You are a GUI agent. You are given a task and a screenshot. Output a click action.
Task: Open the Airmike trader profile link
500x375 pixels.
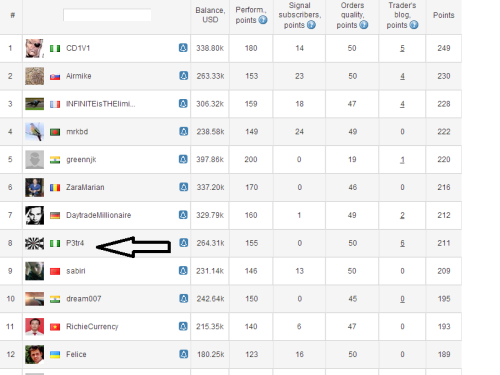pyautogui.click(x=79, y=76)
